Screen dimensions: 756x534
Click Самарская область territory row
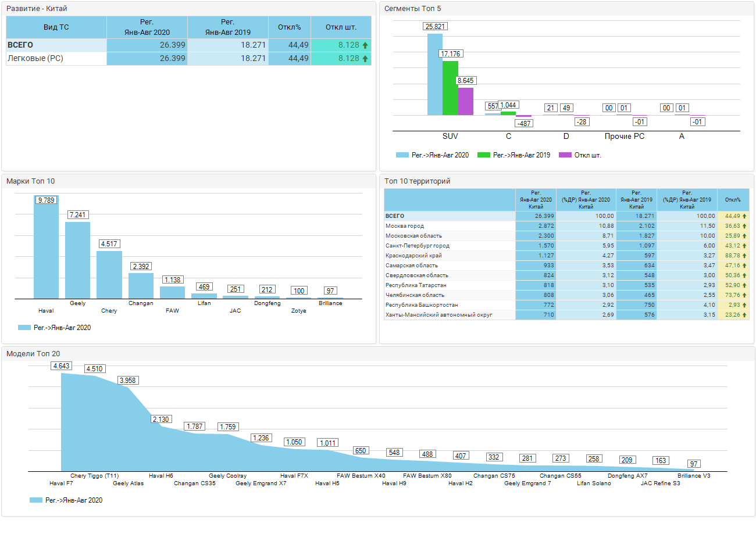click(566, 266)
